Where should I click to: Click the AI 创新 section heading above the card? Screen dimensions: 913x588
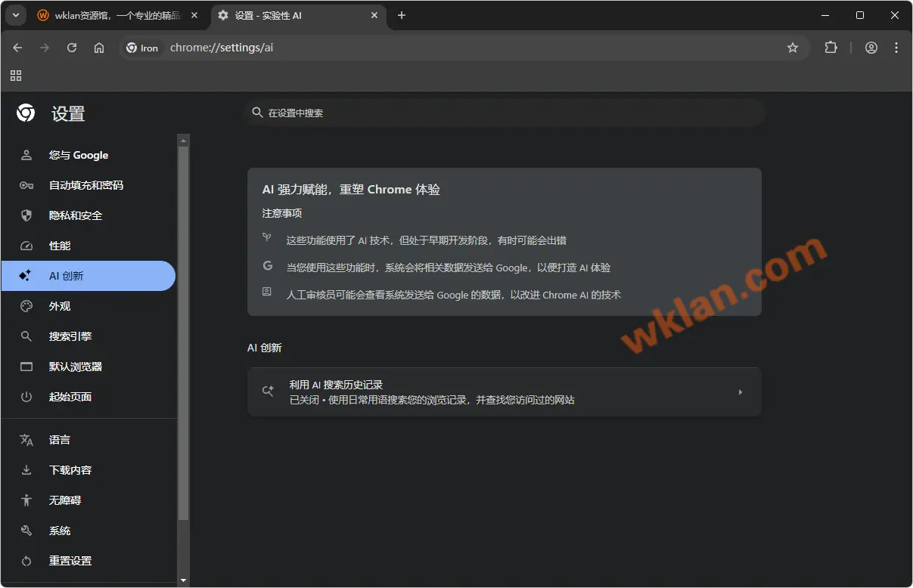click(265, 348)
